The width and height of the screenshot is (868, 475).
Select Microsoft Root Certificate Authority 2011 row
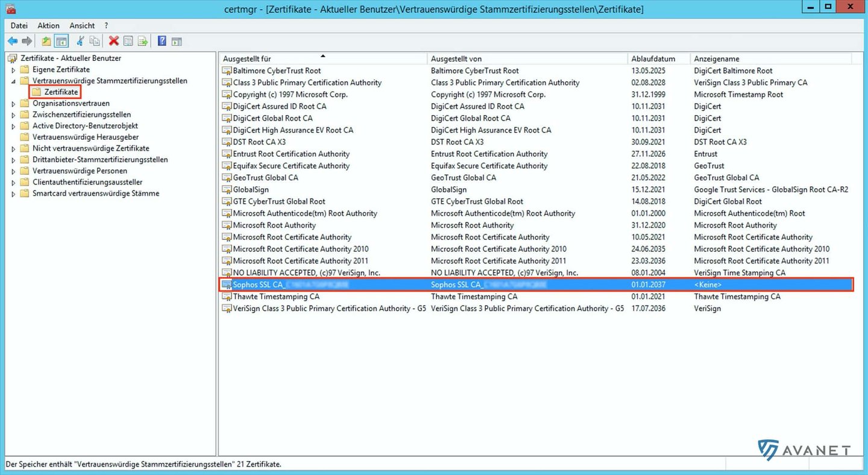coord(536,261)
